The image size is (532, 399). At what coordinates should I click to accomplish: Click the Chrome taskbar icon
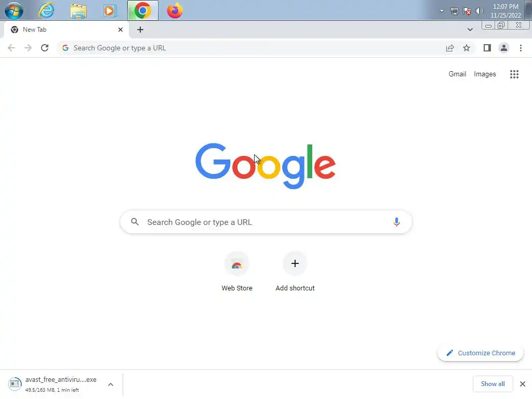pos(143,10)
